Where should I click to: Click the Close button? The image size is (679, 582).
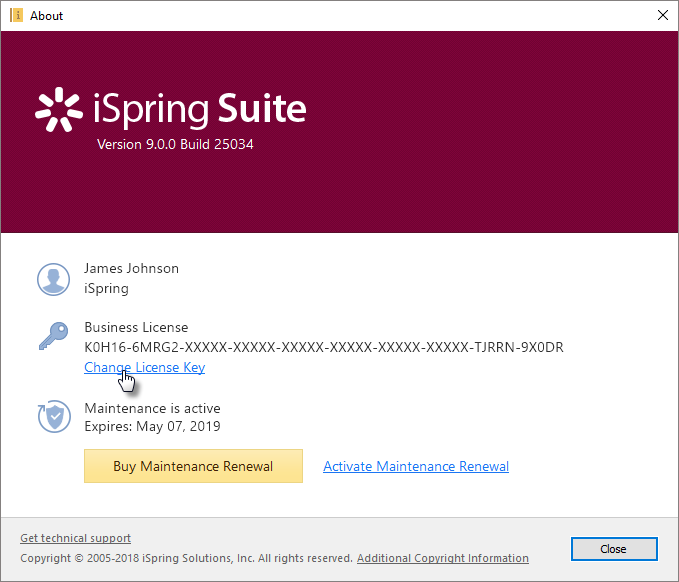pyautogui.click(x=614, y=549)
